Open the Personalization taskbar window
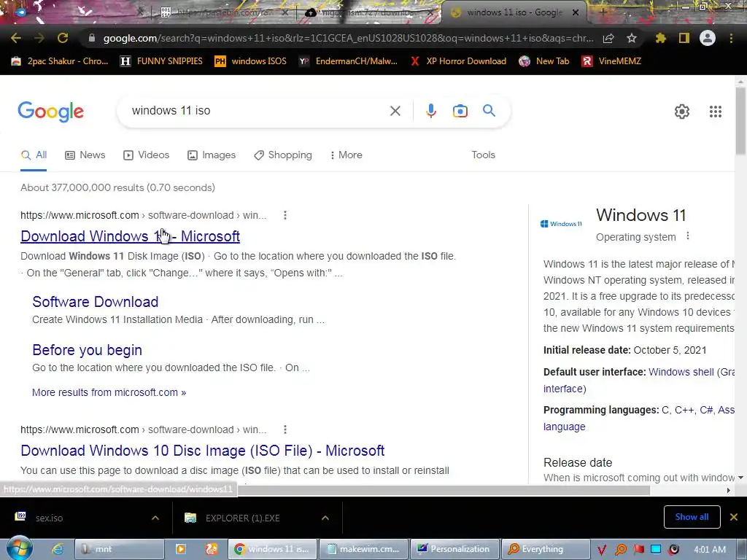Image resolution: width=747 pixels, height=560 pixels. pos(454,549)
